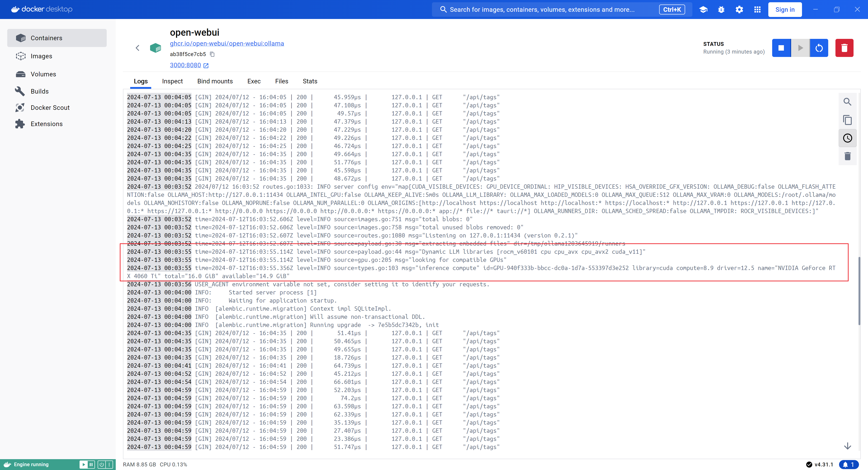Click the 'looking for compatible GPUs' log line
The height and width of the screenshot is (470, 868).
tap(317, 260)
